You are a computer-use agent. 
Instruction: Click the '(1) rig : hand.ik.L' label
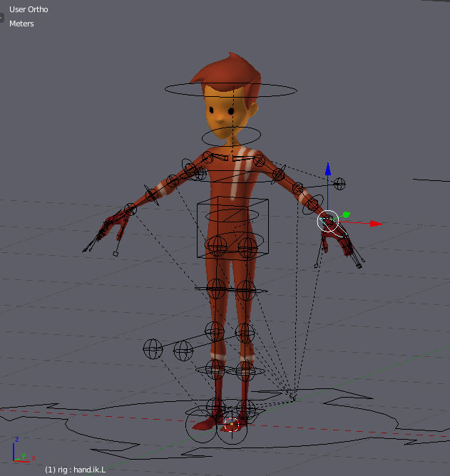75,470
